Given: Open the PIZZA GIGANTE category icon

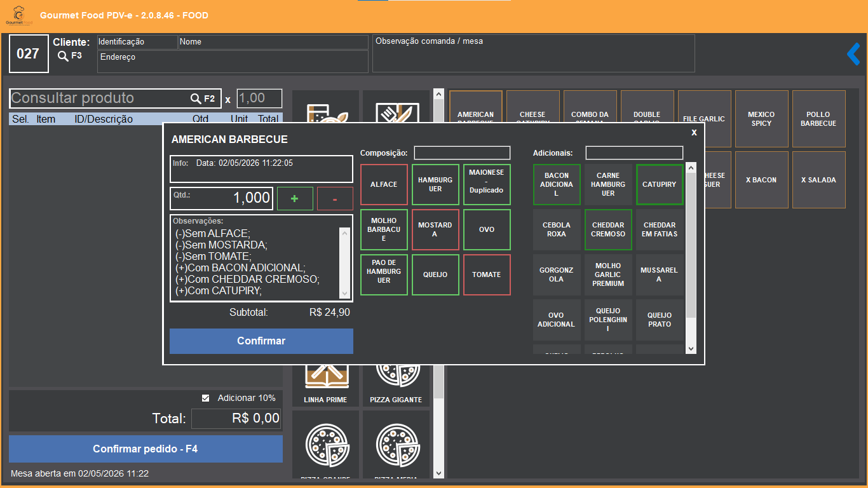Looking at the screenshot, I should [396, 385].
